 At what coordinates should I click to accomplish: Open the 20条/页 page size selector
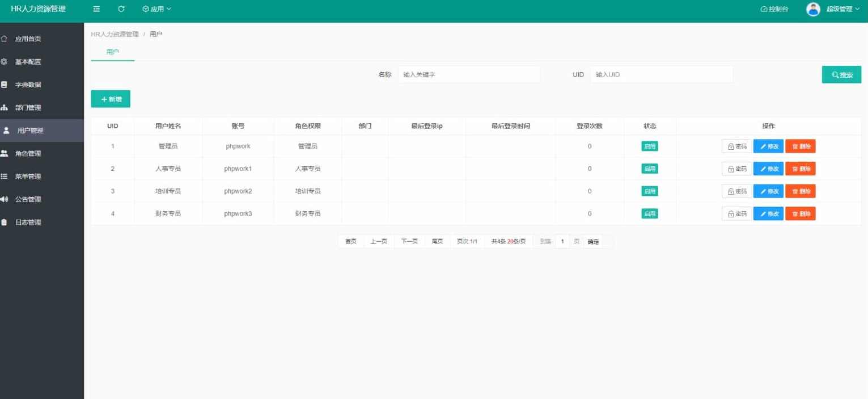[x=516, y=241]
